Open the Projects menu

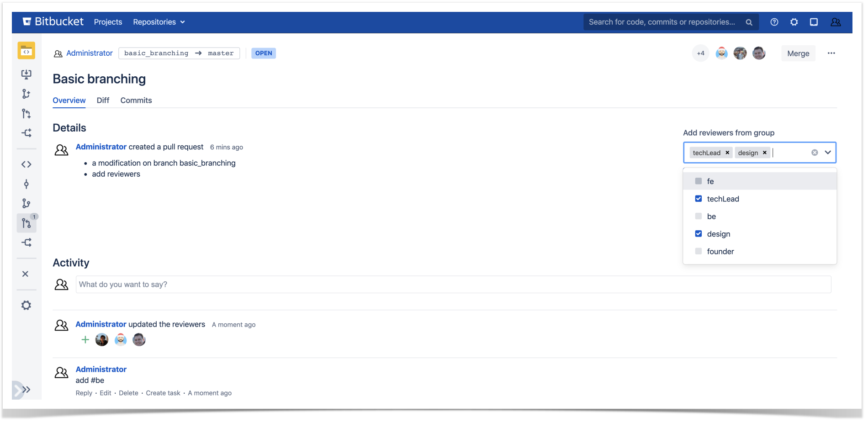[x=108, y=22]
